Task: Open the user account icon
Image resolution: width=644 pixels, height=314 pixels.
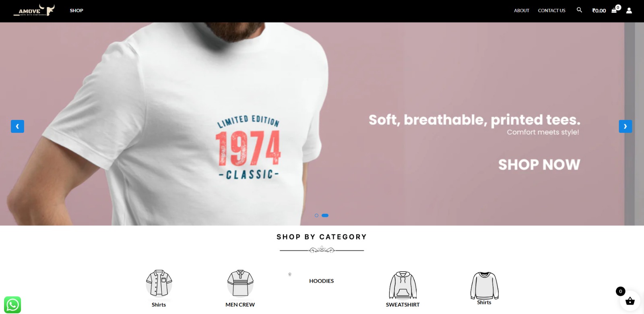Action: (x=629, y=10)
